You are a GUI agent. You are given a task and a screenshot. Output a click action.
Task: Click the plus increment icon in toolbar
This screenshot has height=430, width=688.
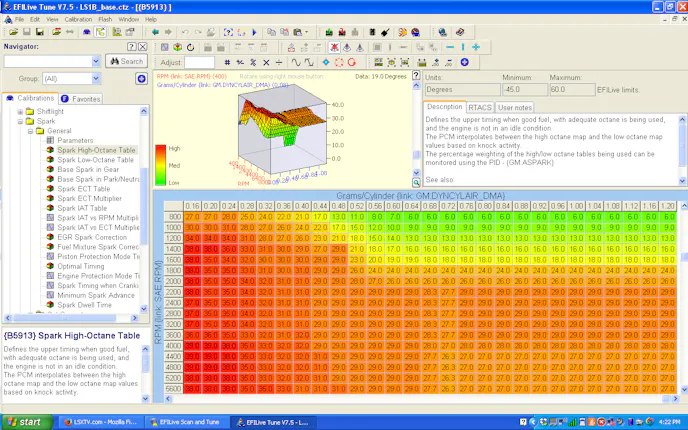[476, 47]
